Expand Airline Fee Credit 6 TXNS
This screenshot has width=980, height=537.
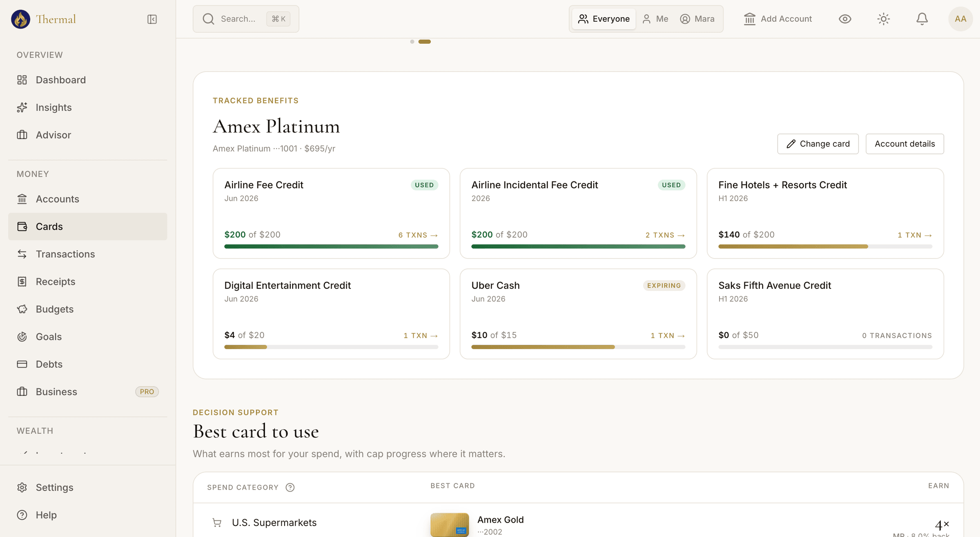[418, 235]
